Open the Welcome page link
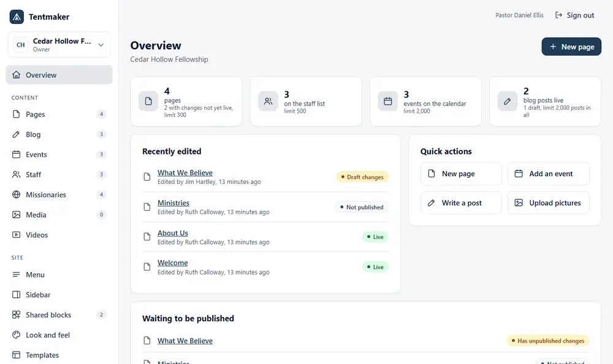613x364 pixels. [x=173, y=263]
